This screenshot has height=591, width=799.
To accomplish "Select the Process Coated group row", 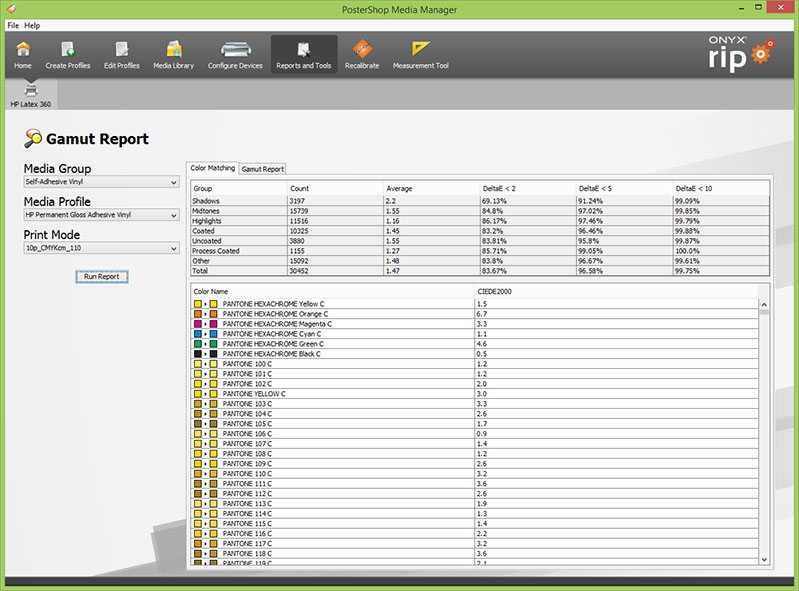I will tap(480, 251).
